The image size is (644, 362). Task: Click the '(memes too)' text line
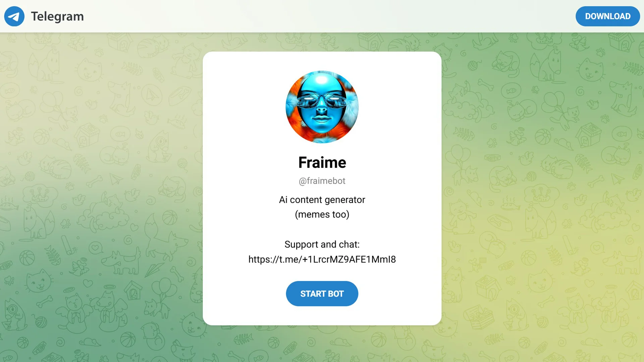point(322,215)
